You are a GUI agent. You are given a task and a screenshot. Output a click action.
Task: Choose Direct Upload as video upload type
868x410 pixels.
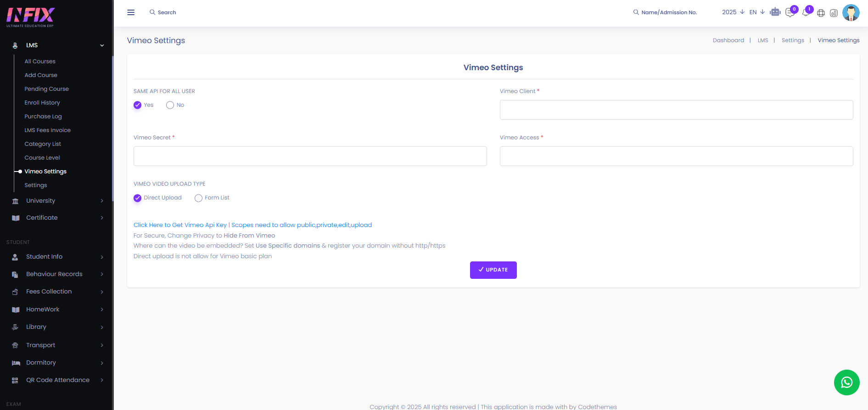coord(137,198)
